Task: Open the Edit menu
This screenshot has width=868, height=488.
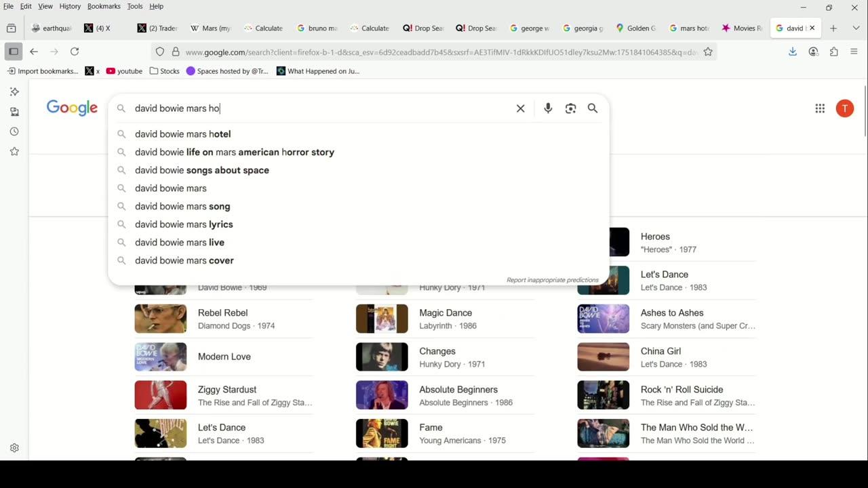Action: click(26, 6)
